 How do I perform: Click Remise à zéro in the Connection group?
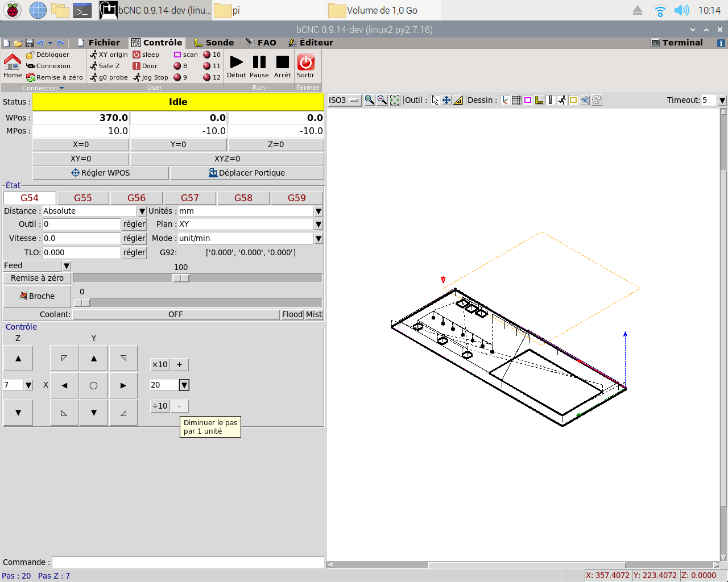point(55,77)
